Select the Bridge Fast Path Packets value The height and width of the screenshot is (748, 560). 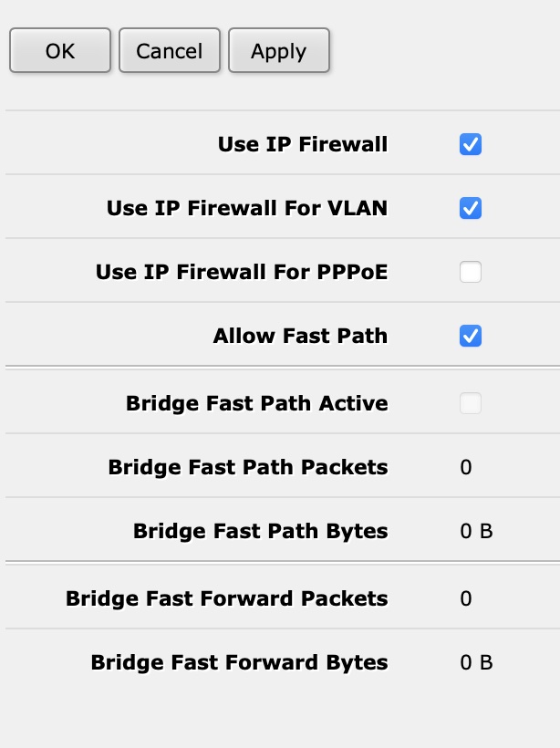[465, 466]
